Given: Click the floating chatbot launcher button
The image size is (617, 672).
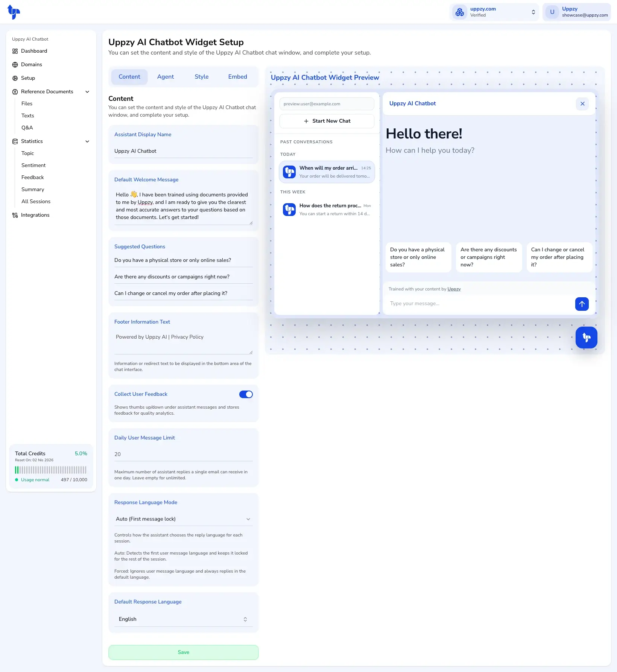Looking at the screenshot, I should pos(586,338).
